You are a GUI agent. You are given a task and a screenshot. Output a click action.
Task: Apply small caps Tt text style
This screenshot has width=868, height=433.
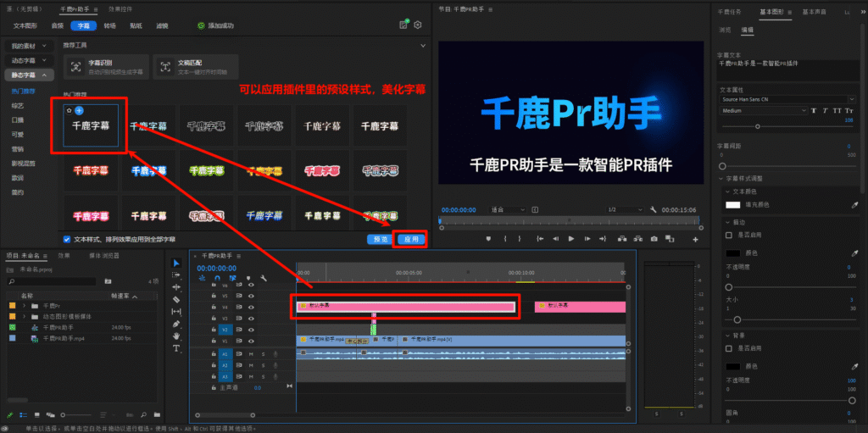(850, 111)
